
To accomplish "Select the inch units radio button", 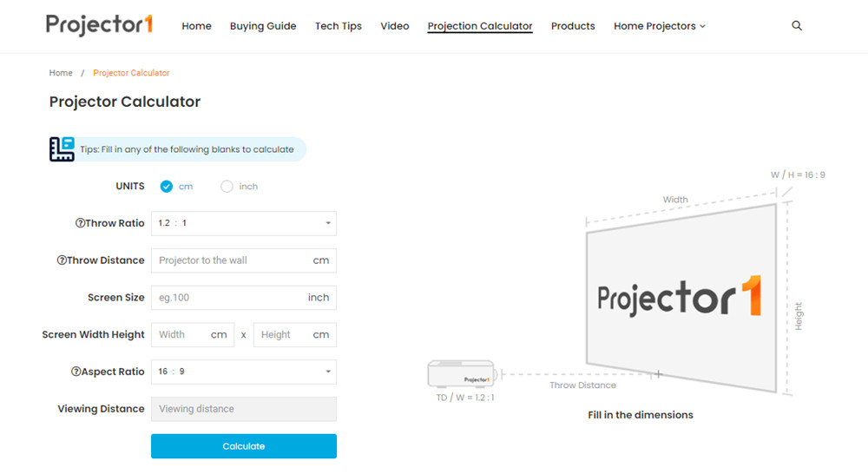I will pos(227,187).
